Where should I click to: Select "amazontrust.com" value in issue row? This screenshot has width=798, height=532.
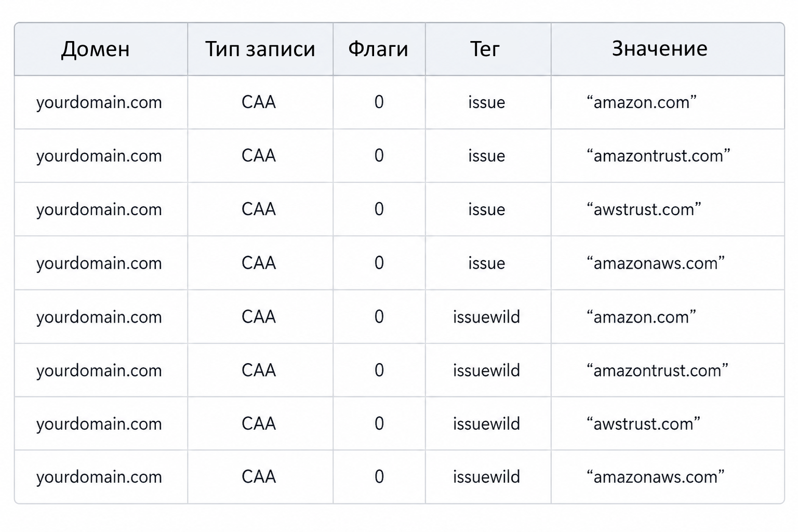point(658,156)
